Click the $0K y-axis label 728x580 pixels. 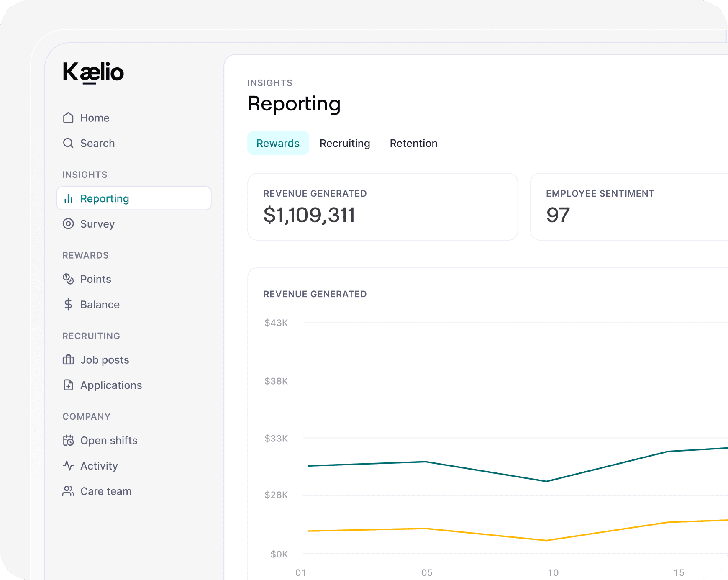(279, 554)
